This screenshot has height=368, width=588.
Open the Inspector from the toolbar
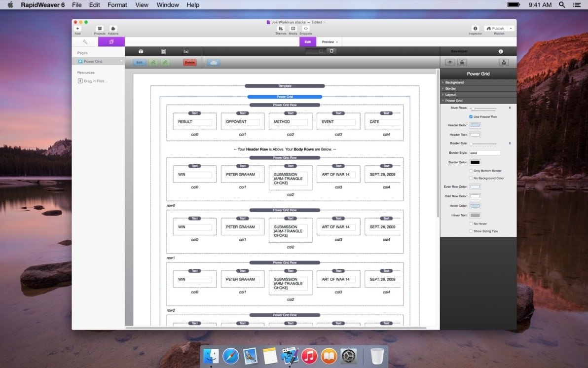475,29
